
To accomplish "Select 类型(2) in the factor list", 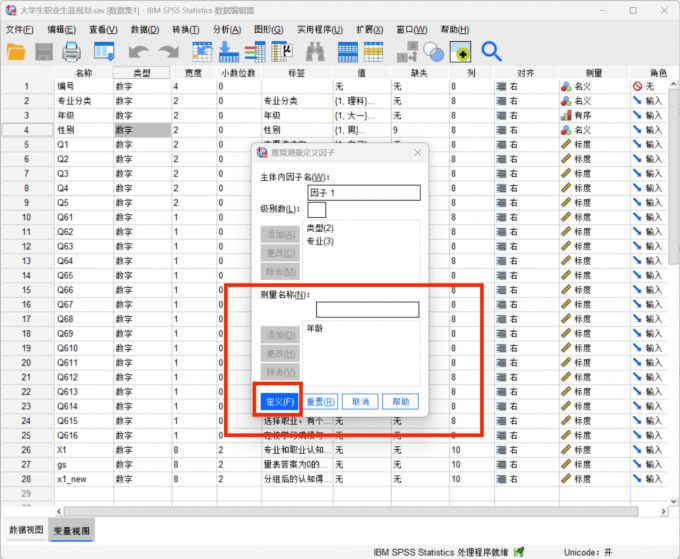I will pos(320,229).
